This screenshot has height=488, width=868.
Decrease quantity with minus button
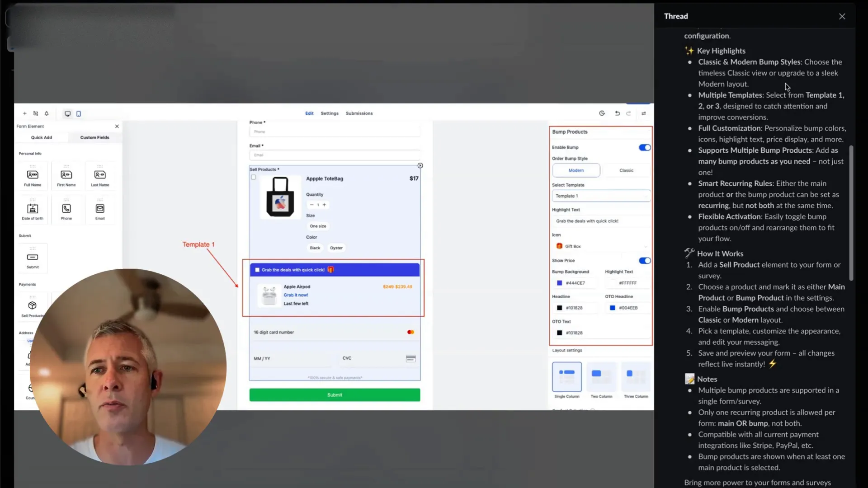tap(311, 205)
